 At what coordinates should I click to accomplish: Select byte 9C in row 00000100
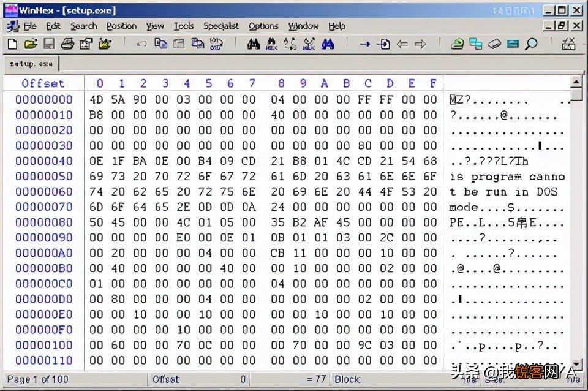365,345
